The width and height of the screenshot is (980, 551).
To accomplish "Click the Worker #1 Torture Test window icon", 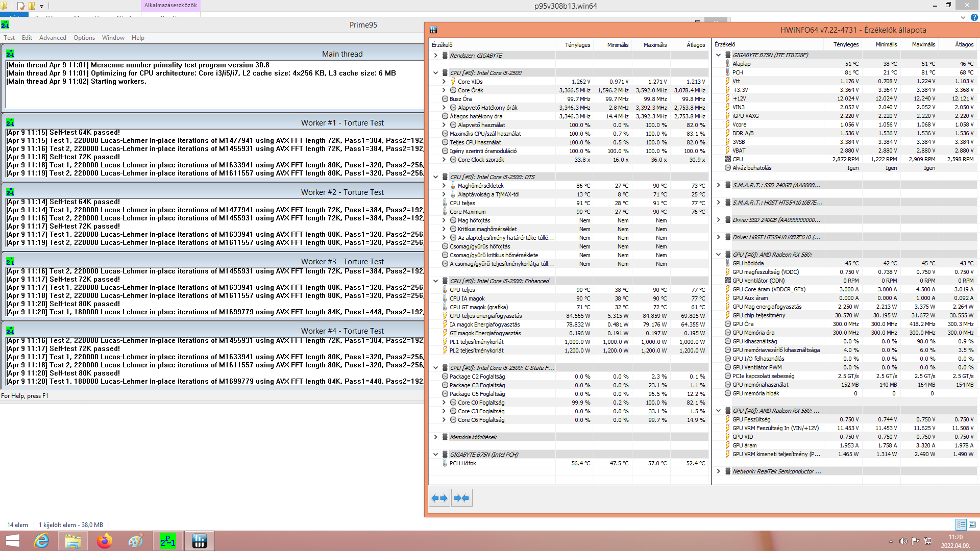I will coord(10,122).
